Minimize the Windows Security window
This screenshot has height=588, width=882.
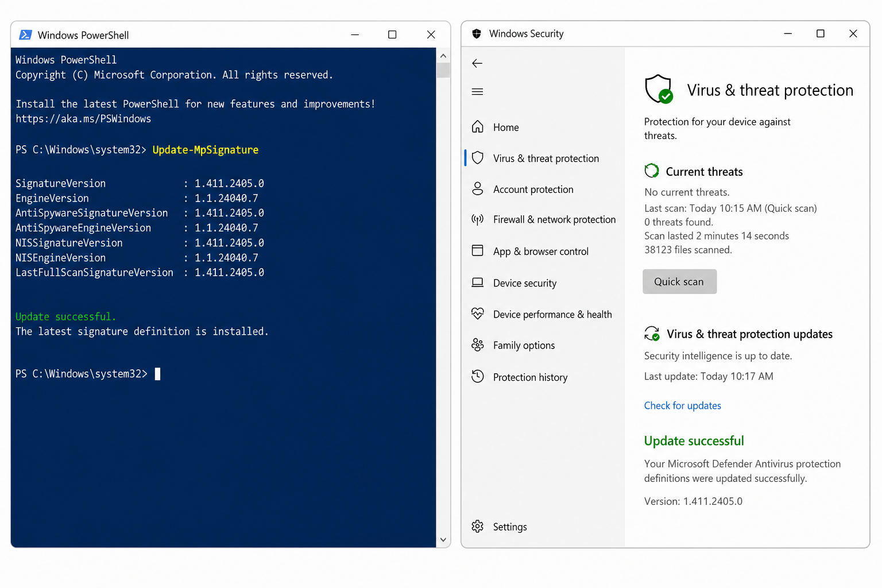(788, 34)
